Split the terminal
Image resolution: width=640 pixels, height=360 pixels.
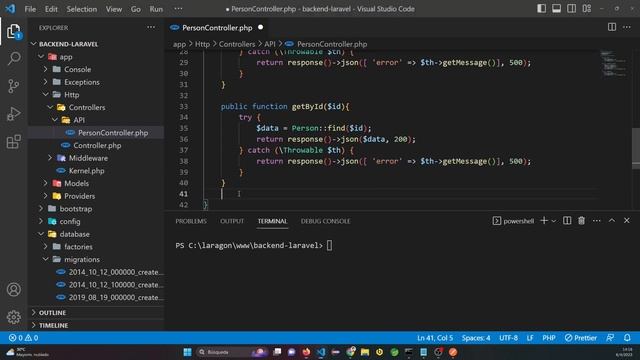coord(567,220)
